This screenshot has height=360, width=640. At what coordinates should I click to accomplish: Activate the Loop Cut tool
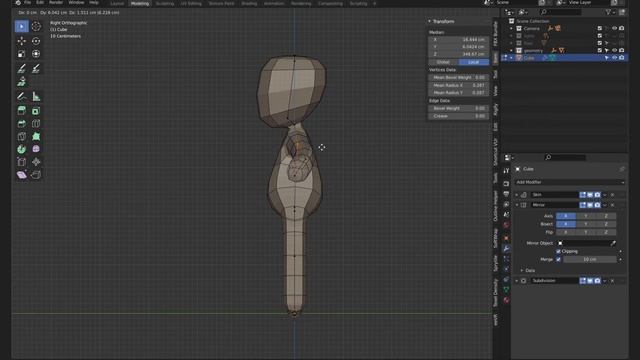pyautogui.click(x=36, y=123)
